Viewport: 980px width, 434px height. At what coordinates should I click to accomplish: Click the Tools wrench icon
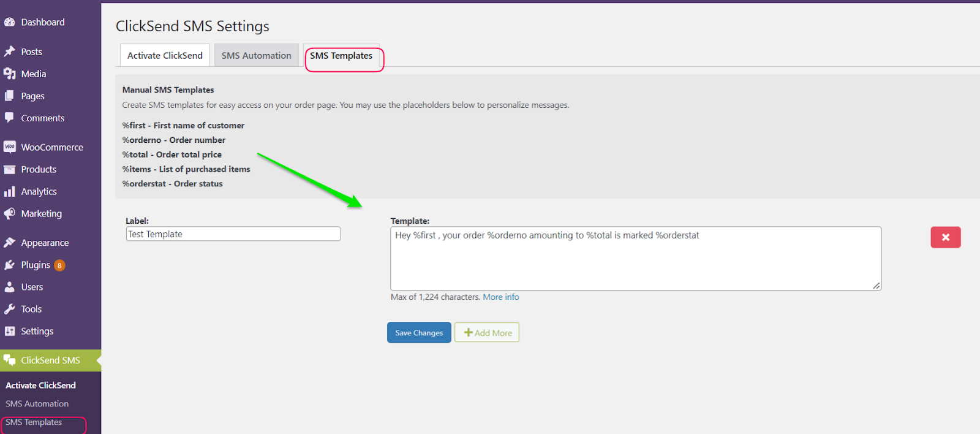coord(9,309)
